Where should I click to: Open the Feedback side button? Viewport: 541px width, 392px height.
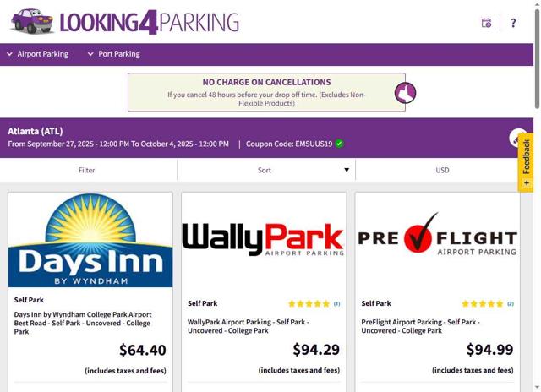coord(526,162)
